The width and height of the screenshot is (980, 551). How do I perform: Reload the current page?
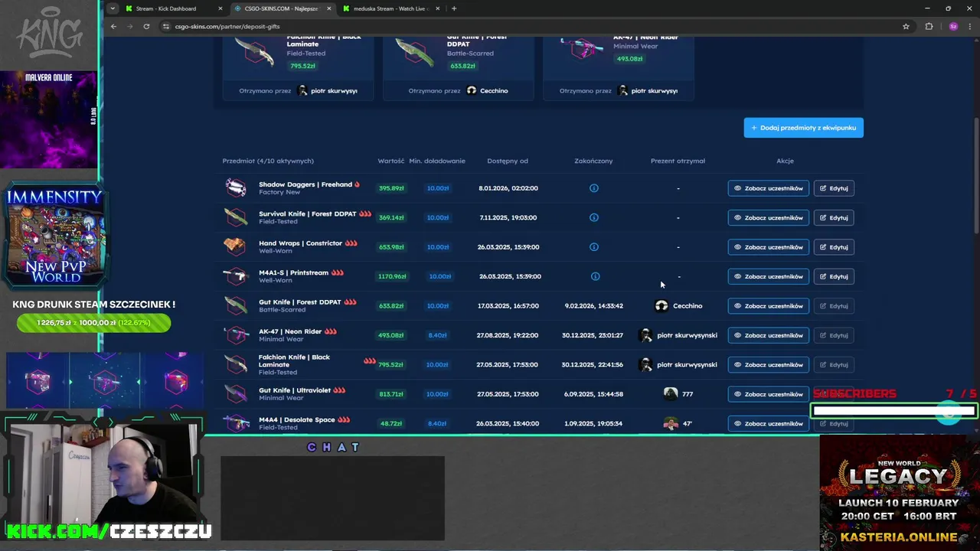tap(146, 26)
